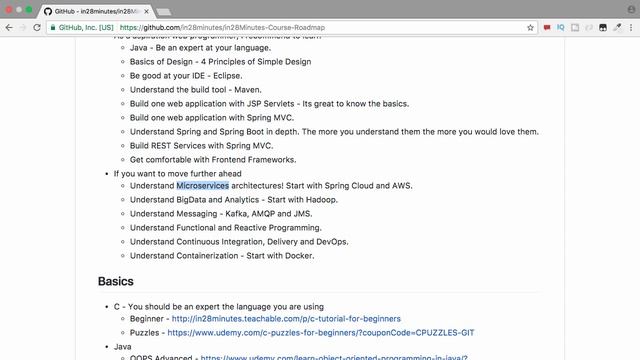Open a new browser tab
This screenshot has width=640, height=360.
coord(164,12)
